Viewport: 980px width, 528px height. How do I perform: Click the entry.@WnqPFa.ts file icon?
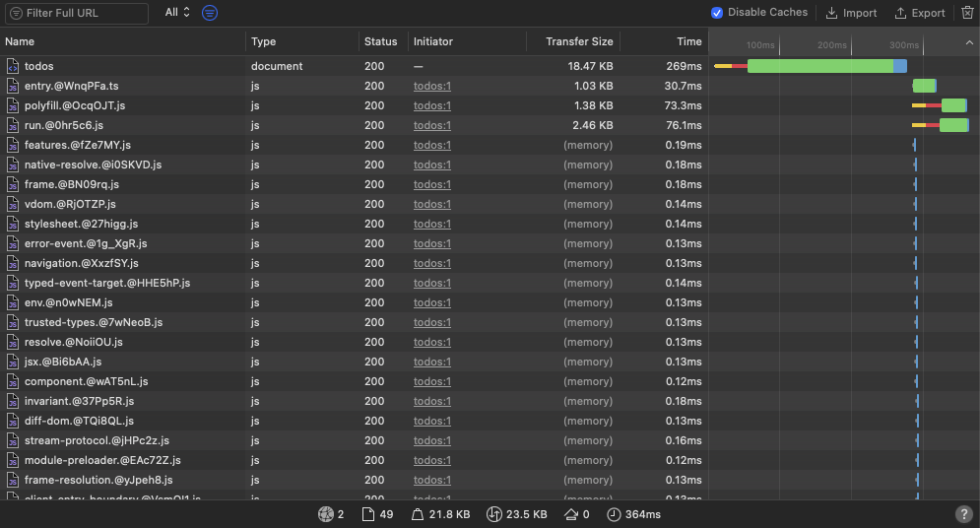[13, 87]
